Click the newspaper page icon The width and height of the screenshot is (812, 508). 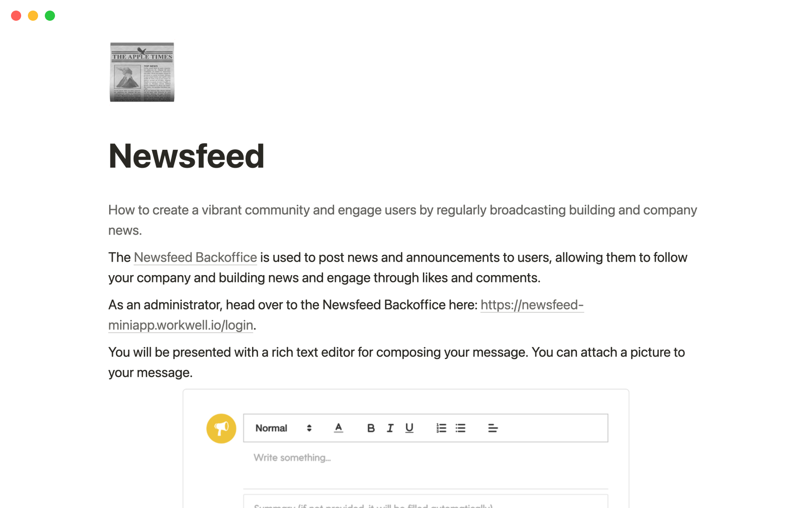[x=142, y=72]
